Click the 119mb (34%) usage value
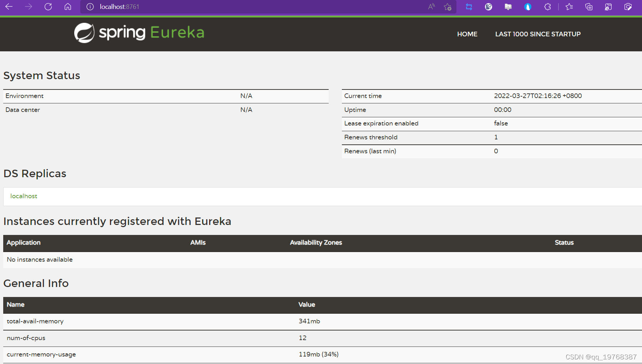 (319, 354)
